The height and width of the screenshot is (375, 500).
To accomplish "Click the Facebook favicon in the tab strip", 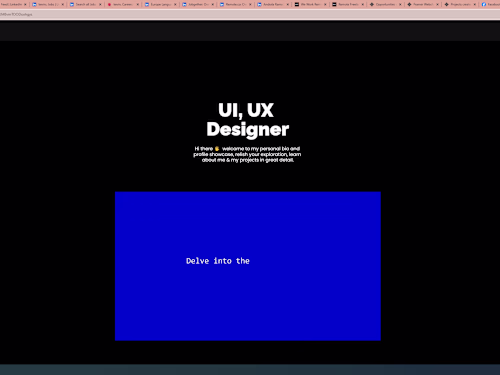I will pyautogui.click(x=484, y=4).
